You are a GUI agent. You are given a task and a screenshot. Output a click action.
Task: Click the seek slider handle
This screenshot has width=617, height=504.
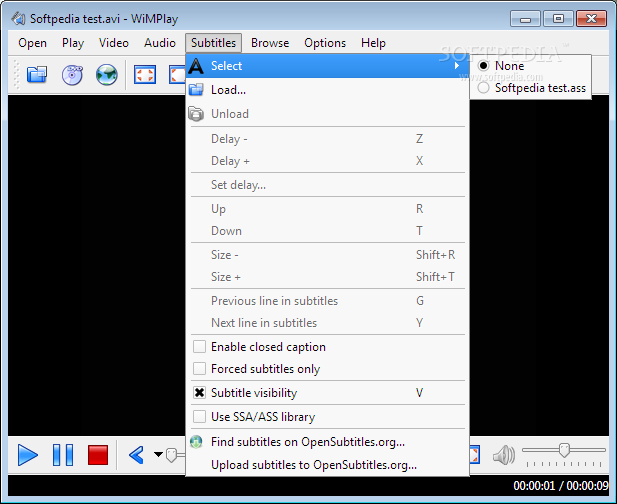pos(171,455)
